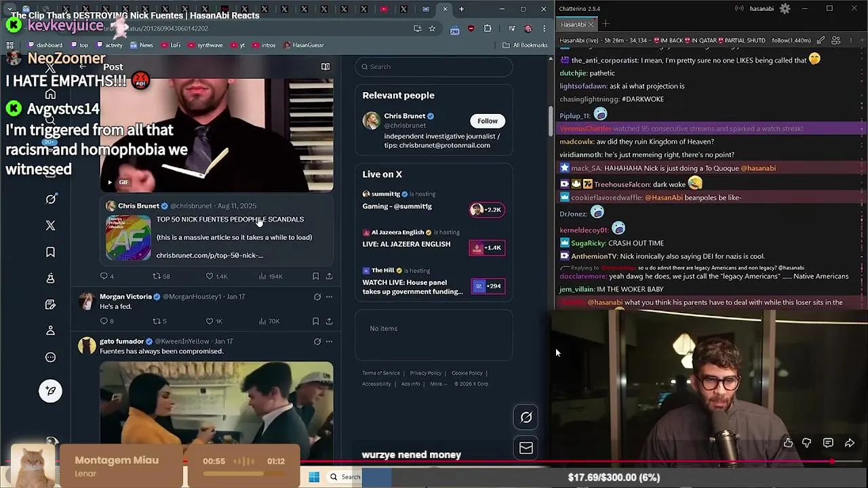Open the synthwave bookmark

pos(205,45)
